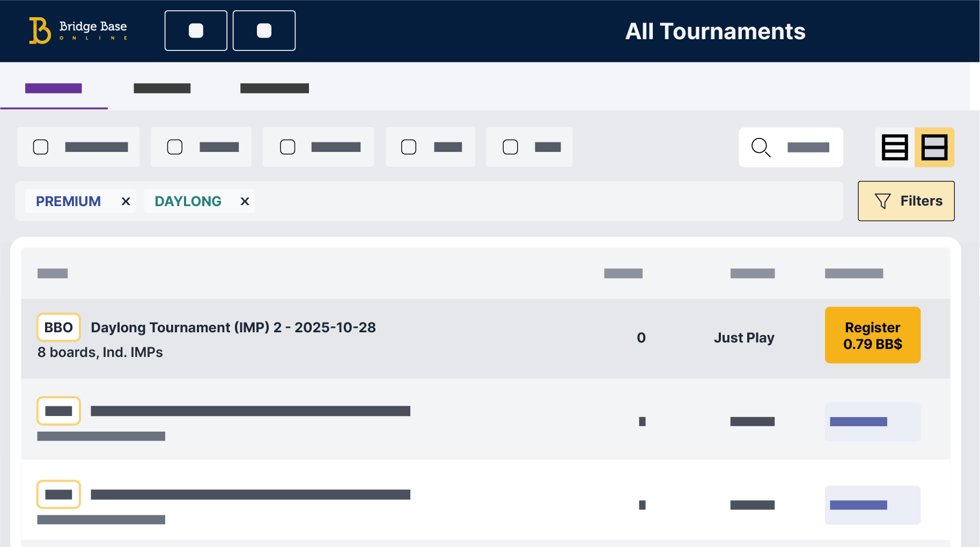Select the first purple-underlined tab
This screenshot has width=980, height=547.
[x=54, y=89]
